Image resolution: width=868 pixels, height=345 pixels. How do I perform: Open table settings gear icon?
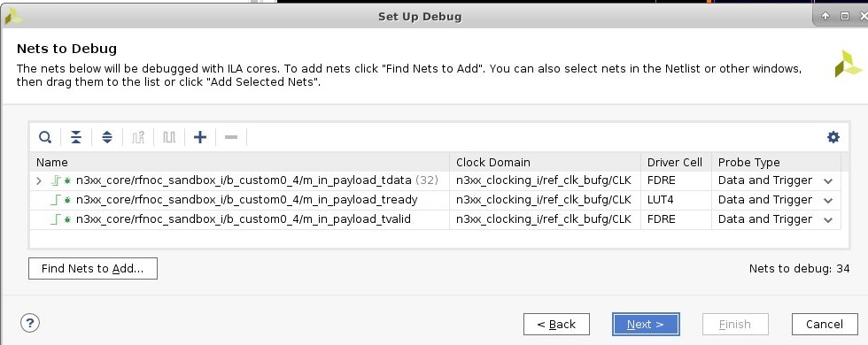tap(833, 137)
